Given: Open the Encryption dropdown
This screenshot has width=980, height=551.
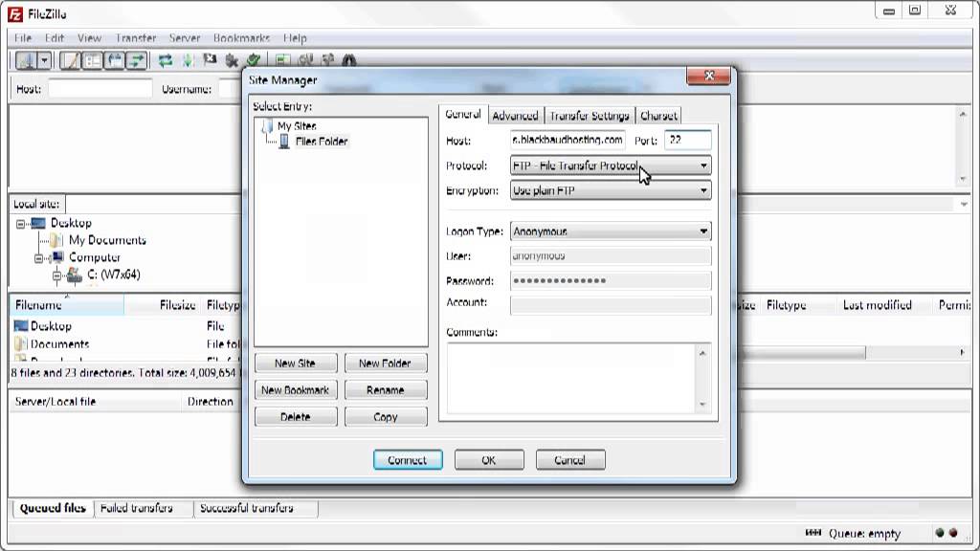Looking at the screenshot, I should click(611, 190).
